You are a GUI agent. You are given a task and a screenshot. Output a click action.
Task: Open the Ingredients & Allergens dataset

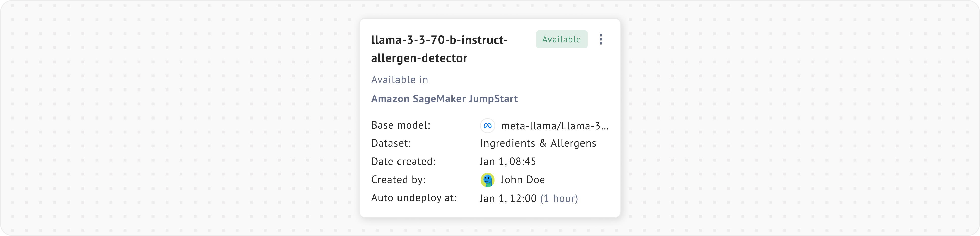(x=538, y=143)
